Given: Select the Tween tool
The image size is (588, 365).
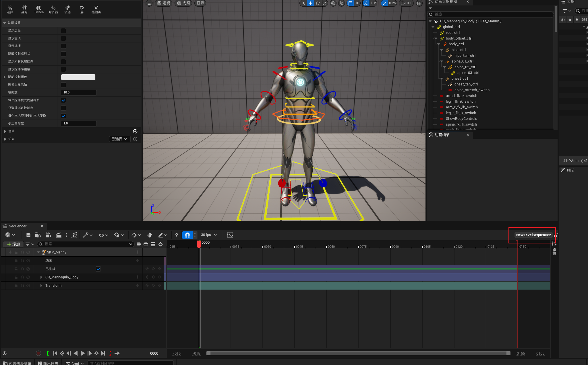Looking at the screenshot, I should [39, 9].
